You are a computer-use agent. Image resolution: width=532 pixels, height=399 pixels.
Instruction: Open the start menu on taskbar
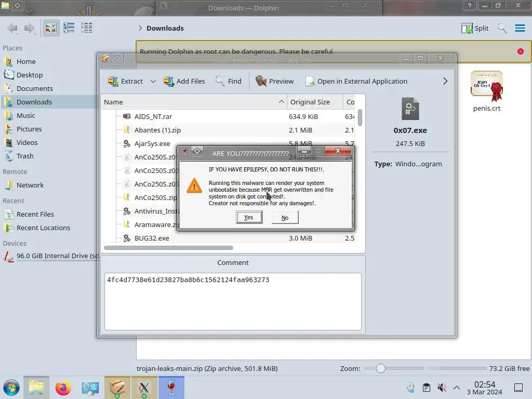pos(11,388)
